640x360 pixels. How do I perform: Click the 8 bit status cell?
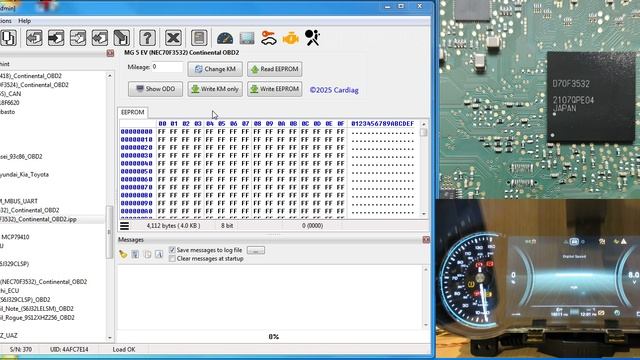click(x=227, y=226)
